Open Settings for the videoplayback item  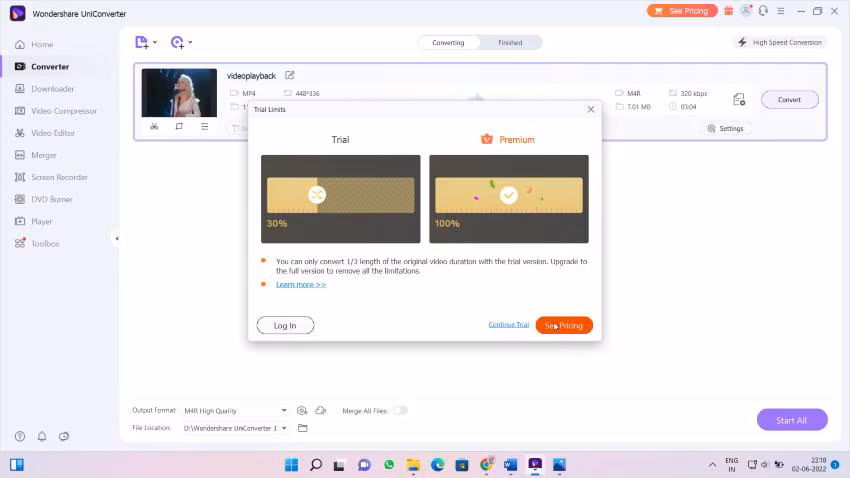(726, 128)
